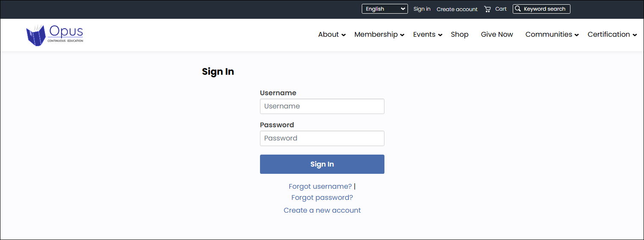Click the Opus logo icon
This screenshot has width=644, height=240.
36,35
